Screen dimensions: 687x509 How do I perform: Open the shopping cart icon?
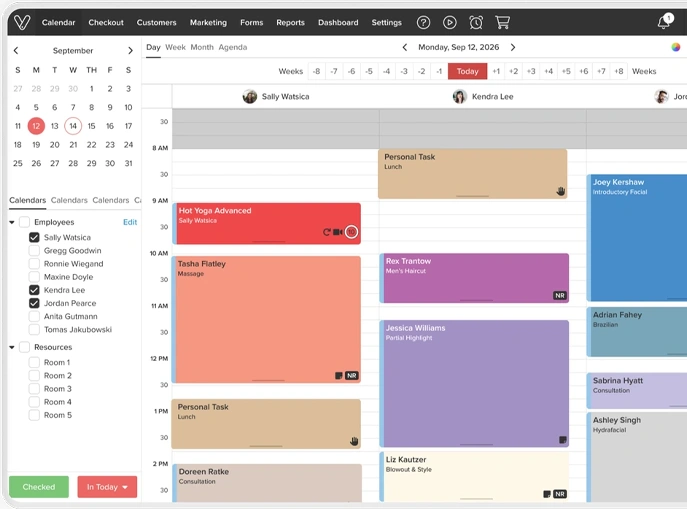click(x=503, y=22)
